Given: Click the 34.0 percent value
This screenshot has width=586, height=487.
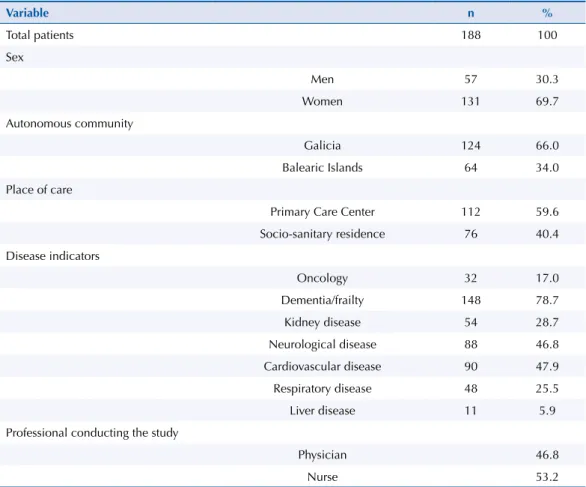Looking at the screenshot, I should [547, 167].
